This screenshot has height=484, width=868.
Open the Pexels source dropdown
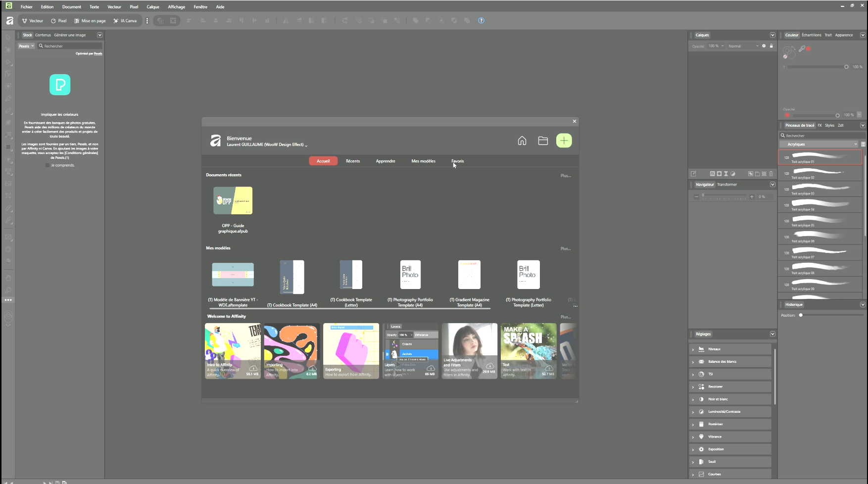pyautogui.click(x=26, y=46)
